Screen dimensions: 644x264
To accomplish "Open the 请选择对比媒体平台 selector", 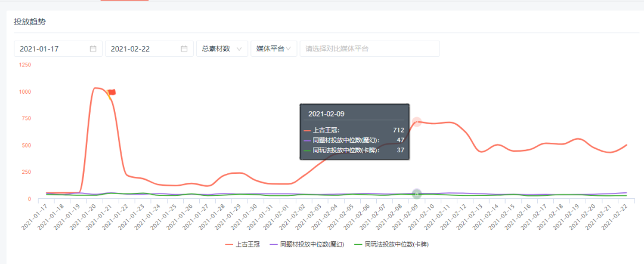I will tap(370, 49).
